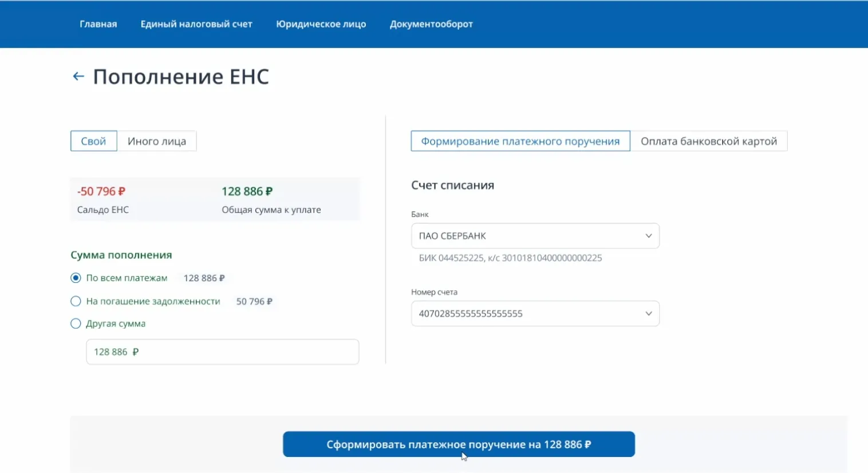
Task: Select the Другая сумма radio button
Action: (76, 324)
